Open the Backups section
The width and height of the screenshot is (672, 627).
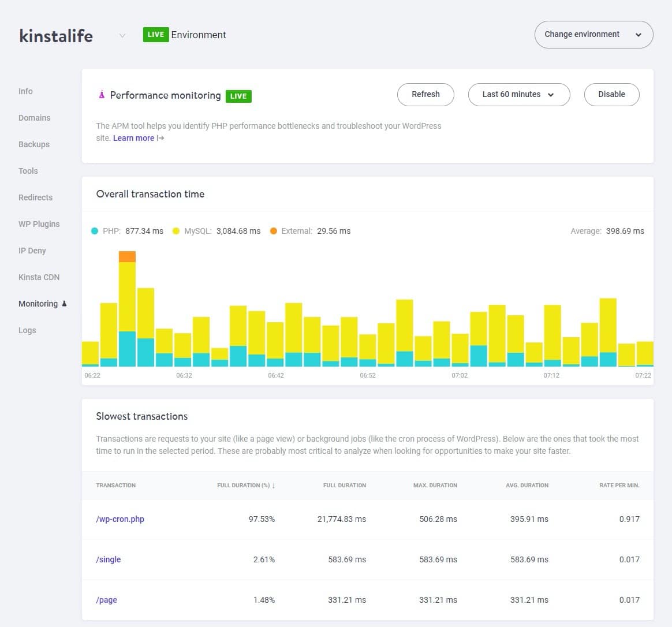pyautogui.click(x=33, y=144)
